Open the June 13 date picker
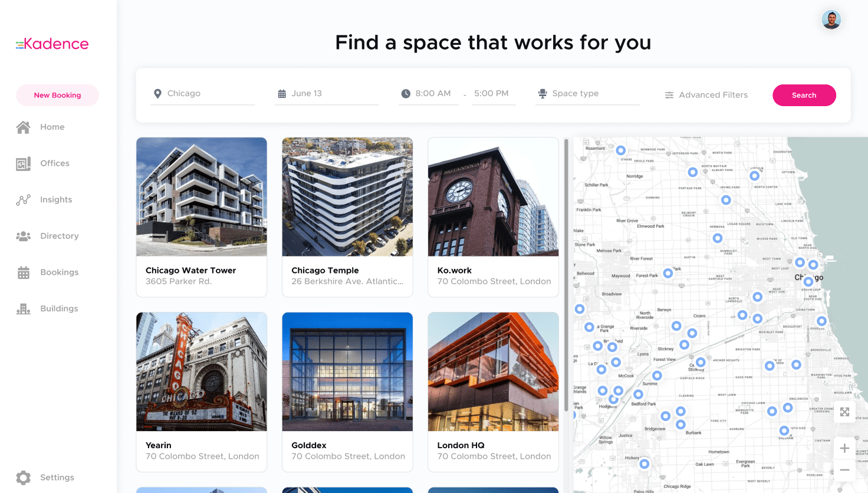 tap(326, 94)
